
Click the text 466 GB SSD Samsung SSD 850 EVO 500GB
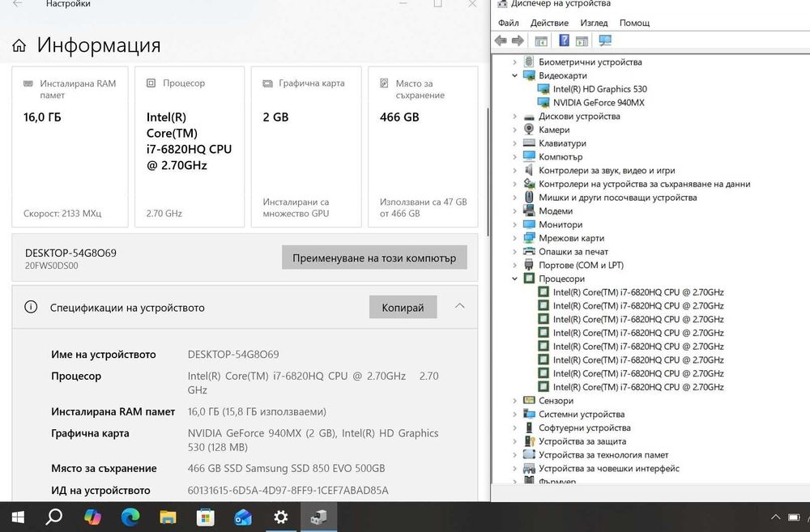click(286, 469)
